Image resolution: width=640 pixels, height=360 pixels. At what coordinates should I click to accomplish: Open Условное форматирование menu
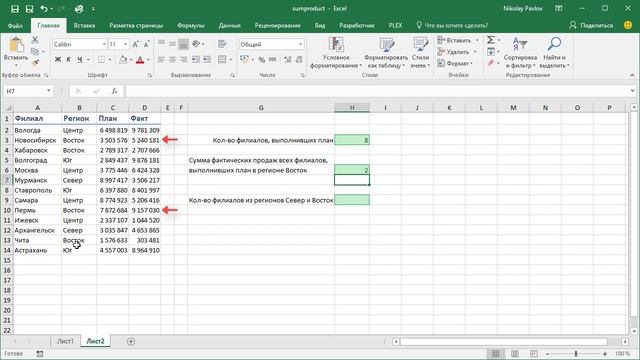pos(336,53)
